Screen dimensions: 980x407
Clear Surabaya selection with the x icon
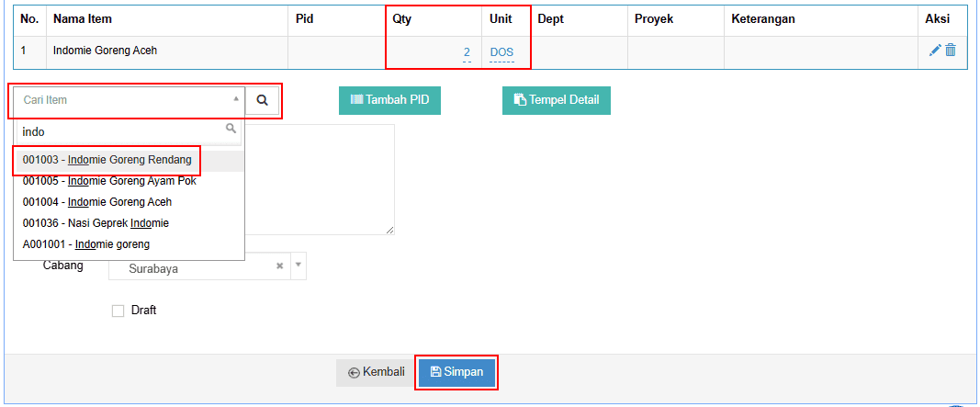(x=280, y=266)
